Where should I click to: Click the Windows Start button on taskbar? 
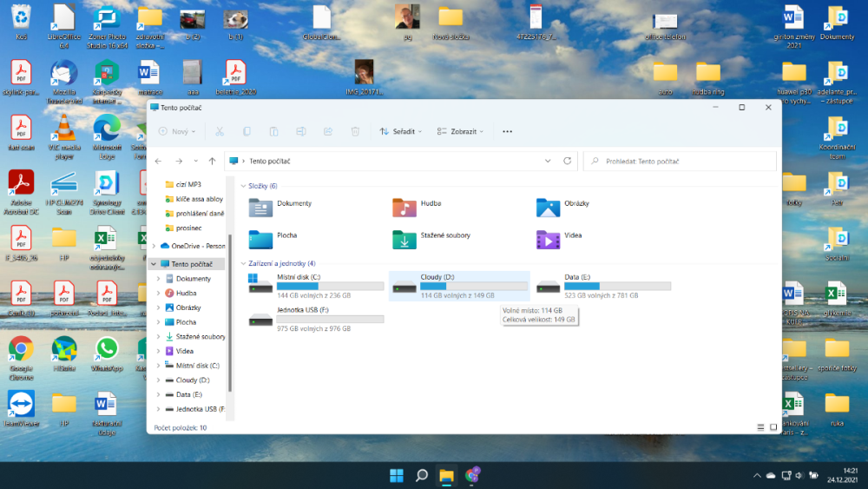[x=397, y=475]
